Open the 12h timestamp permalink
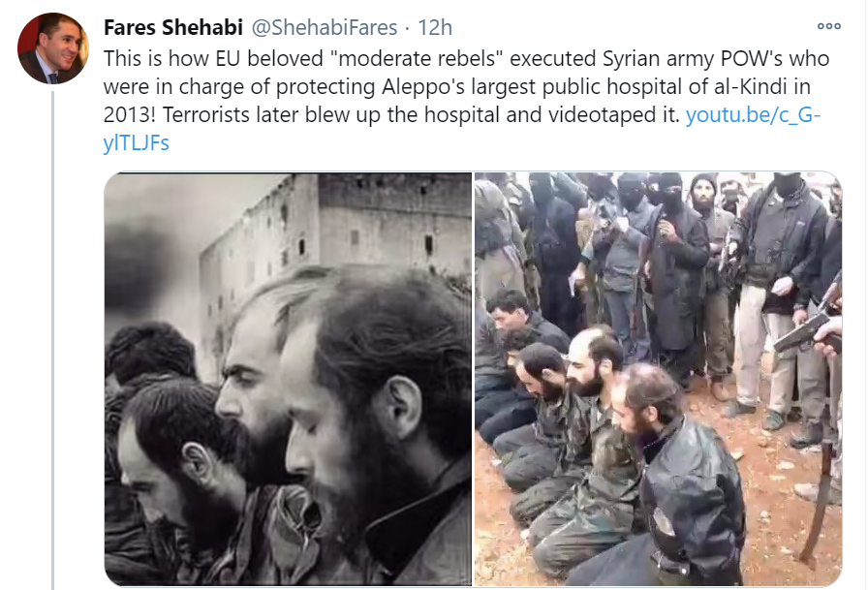Screen dimensions: 868x590 point(435,27)
